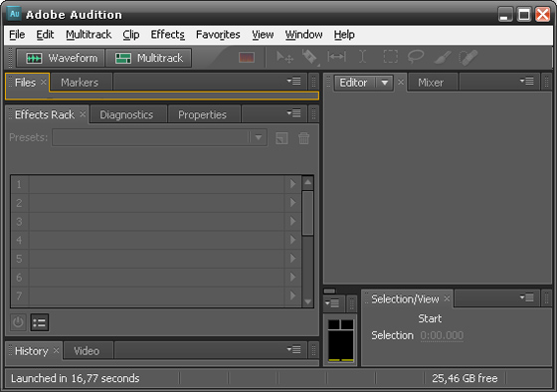Click the effects list scroll up arrow
The image size is (557, 392).
click(x=307, y=183)
